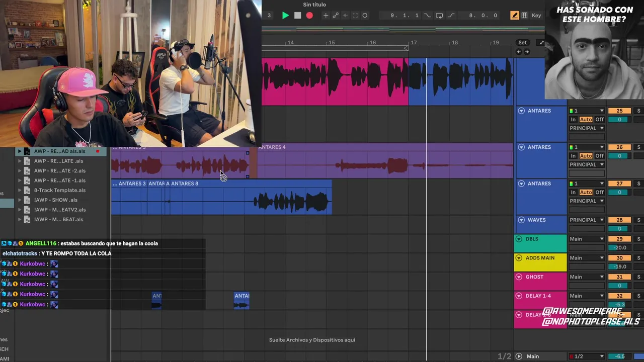Click the loop start position 9.1.1 field
Screen dimensions: 644x362
coord(404,16)
